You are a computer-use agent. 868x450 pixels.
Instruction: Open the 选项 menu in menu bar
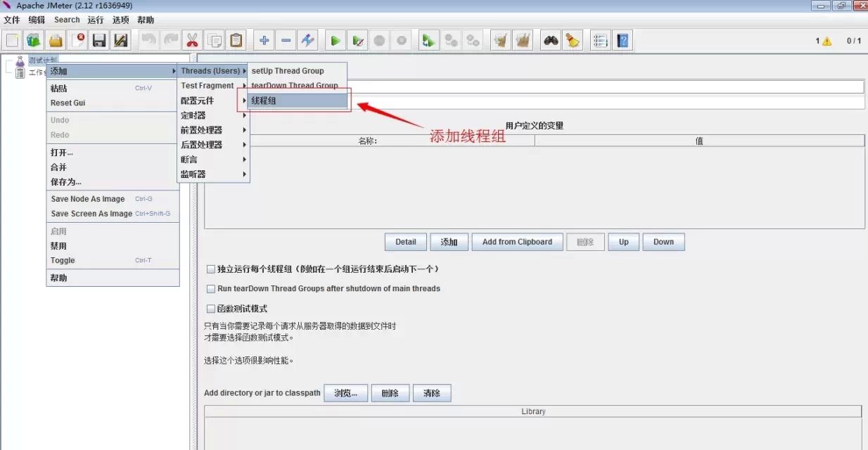pyautogui.click(x=121, y=20)
